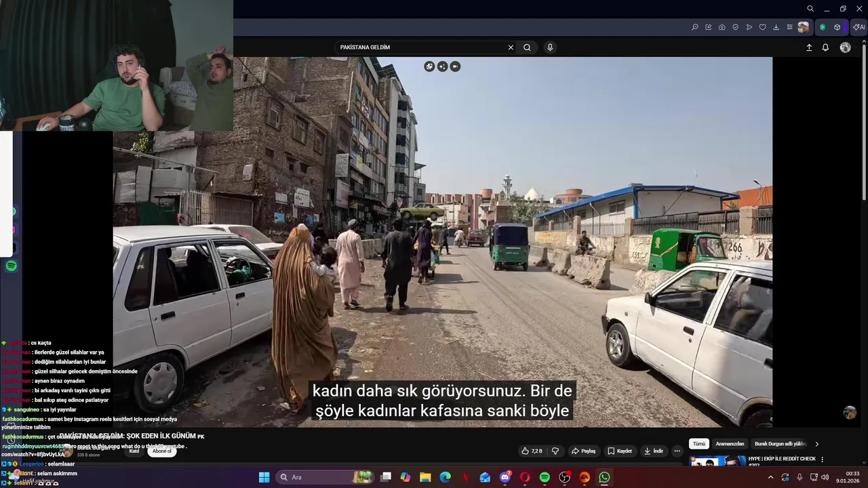Screen dimensions: 868x488
Task: Open HYPE EKİP İLE REDDİT CHECK thumbnail
Action: point(717,461)
